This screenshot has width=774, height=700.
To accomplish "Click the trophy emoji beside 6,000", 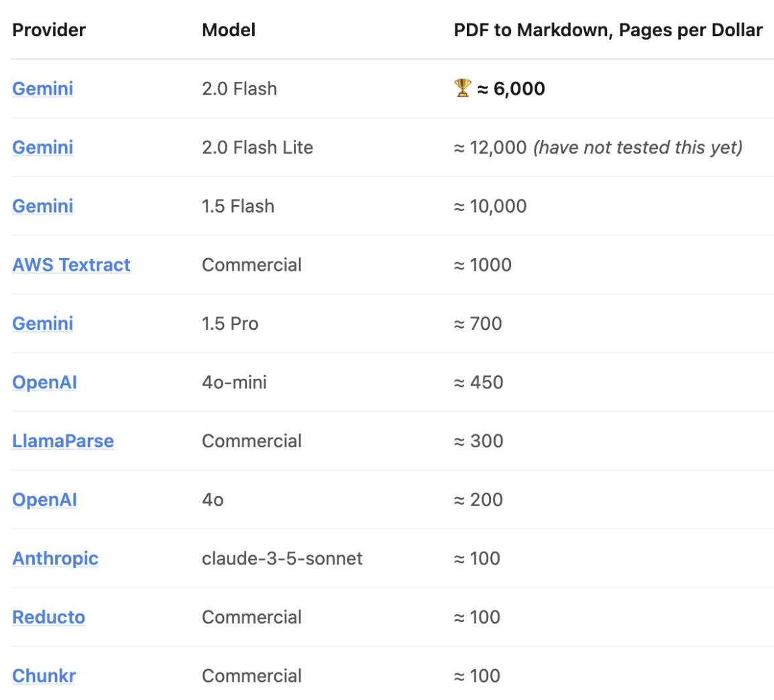I will tap(463, 89).
